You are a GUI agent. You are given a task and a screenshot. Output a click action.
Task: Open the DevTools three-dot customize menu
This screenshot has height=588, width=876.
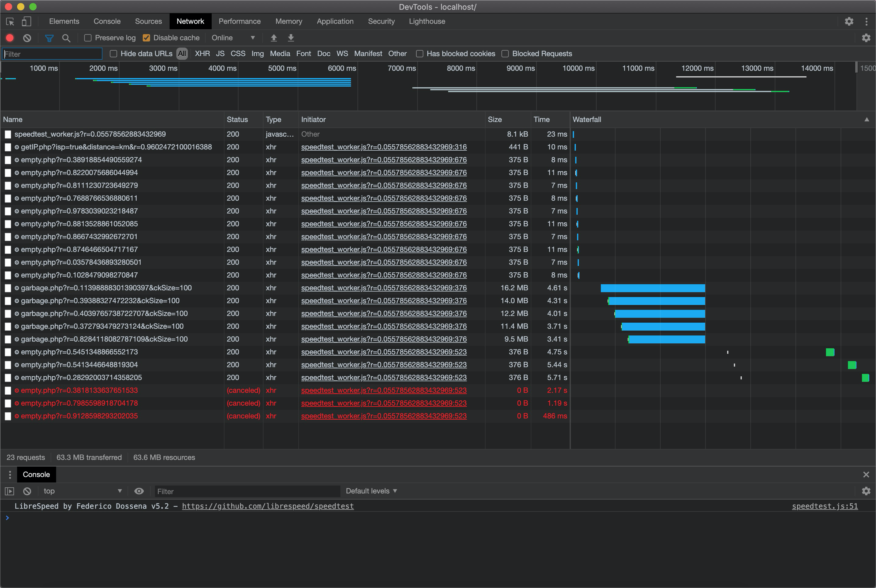(866, 21)
